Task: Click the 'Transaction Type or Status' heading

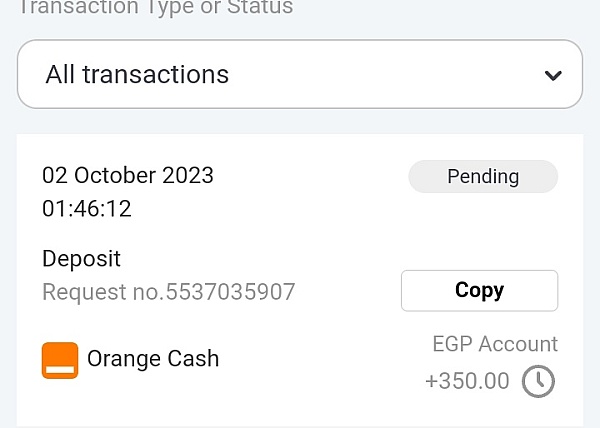Action: [157, 8]
